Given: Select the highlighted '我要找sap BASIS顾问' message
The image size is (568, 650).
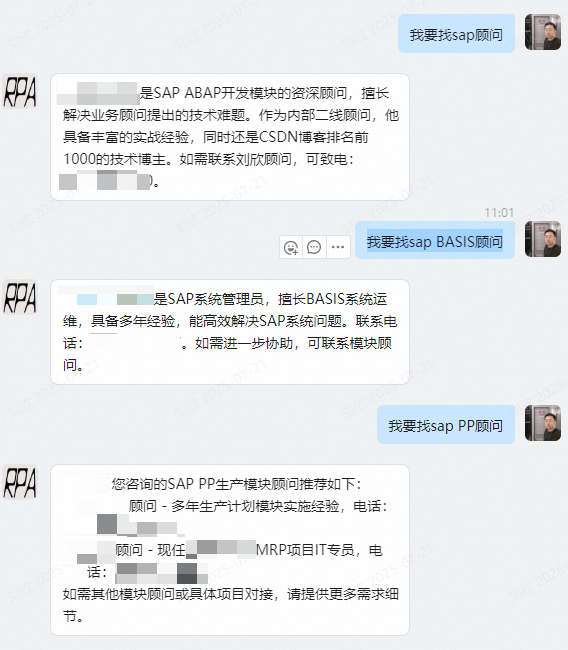Looking at the screenshot, I should coord(435,240).
